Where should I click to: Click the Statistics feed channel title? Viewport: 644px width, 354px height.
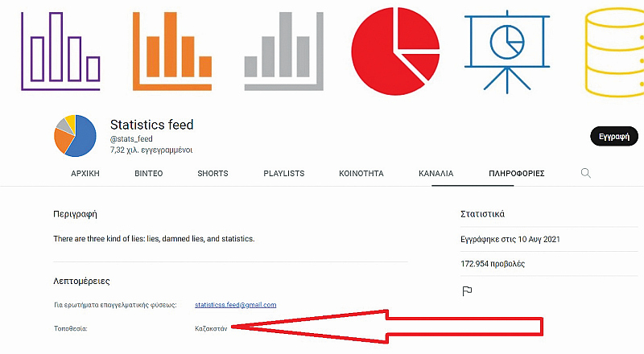pos(151,125)
